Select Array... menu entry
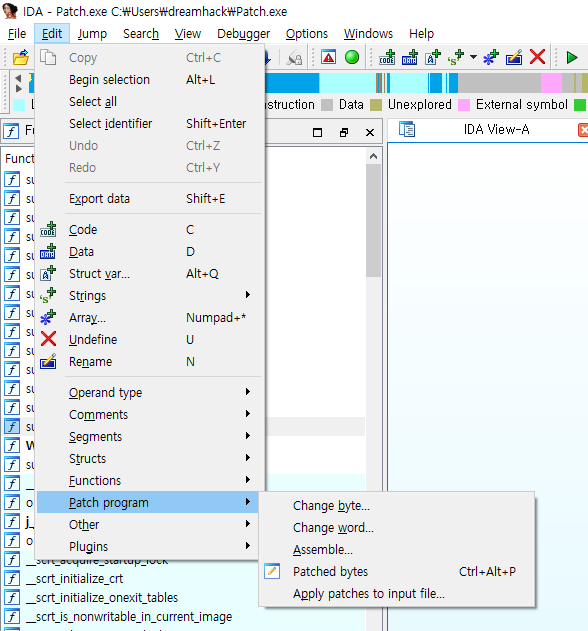 pyautogui.click(x=150, y=318)
